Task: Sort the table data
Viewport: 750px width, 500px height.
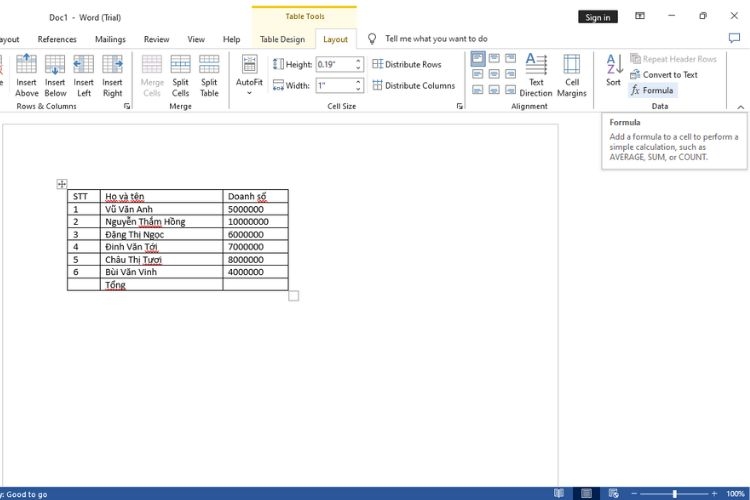Action: pyautogui.click(x=614, y=70)
